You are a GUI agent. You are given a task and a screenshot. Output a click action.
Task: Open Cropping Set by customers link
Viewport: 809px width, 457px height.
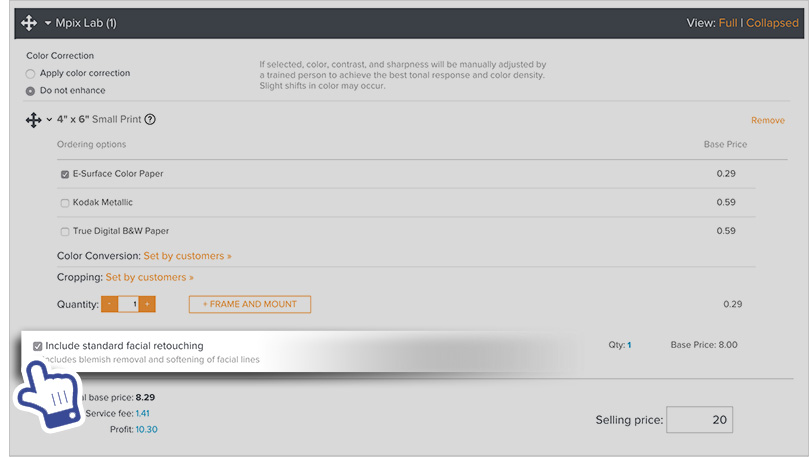click(x=150, y=277)
